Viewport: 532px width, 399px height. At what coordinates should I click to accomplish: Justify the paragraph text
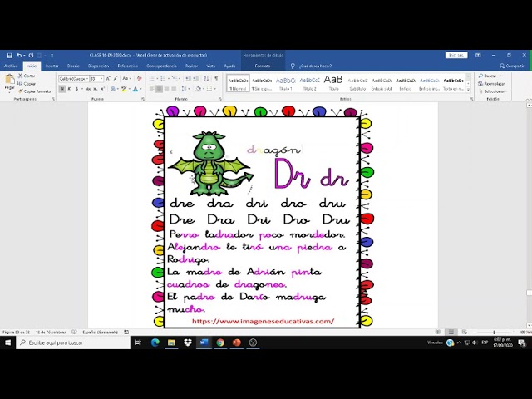click(174, 89)
